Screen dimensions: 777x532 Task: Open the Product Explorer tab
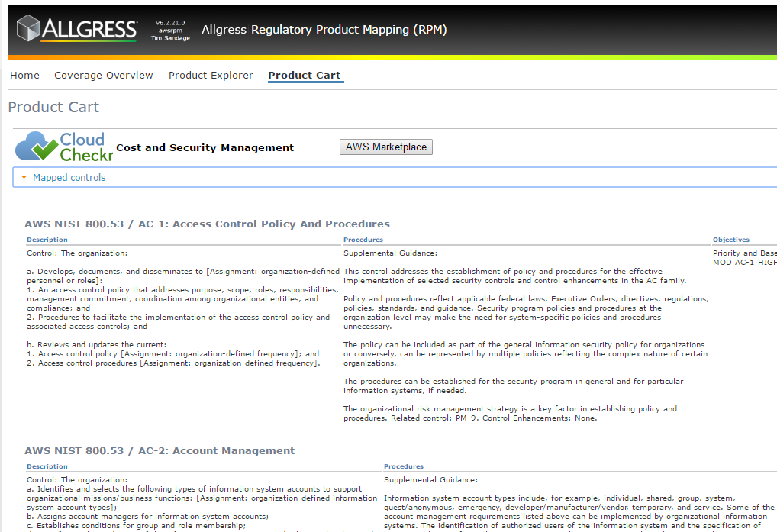click(x=211, y=76)
